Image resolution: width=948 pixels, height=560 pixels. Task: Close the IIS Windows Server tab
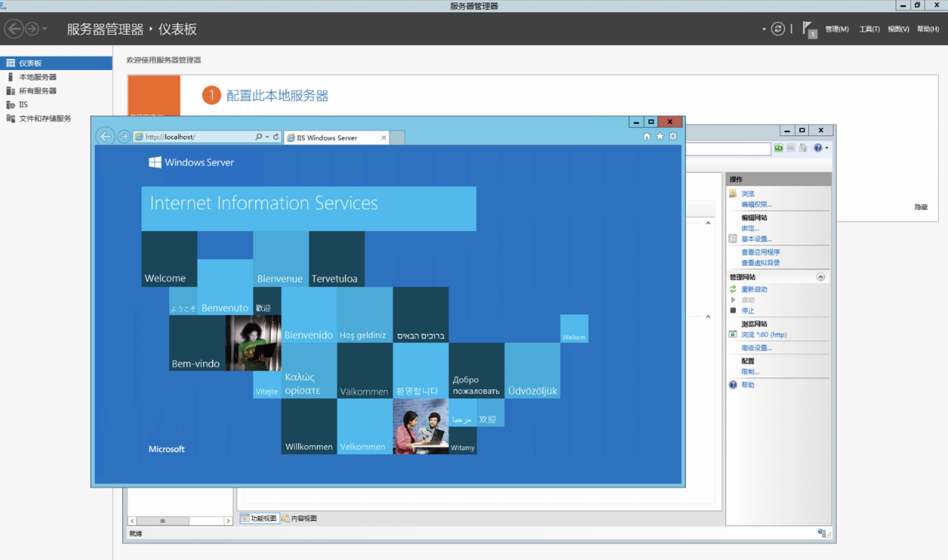point(383,137)
